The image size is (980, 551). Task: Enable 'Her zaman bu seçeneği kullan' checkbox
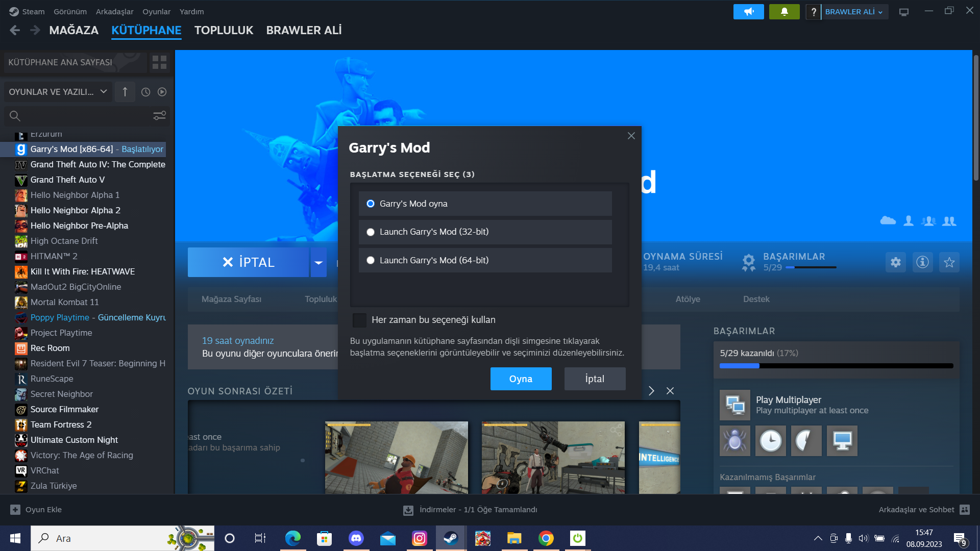click(x=359, y=320)
